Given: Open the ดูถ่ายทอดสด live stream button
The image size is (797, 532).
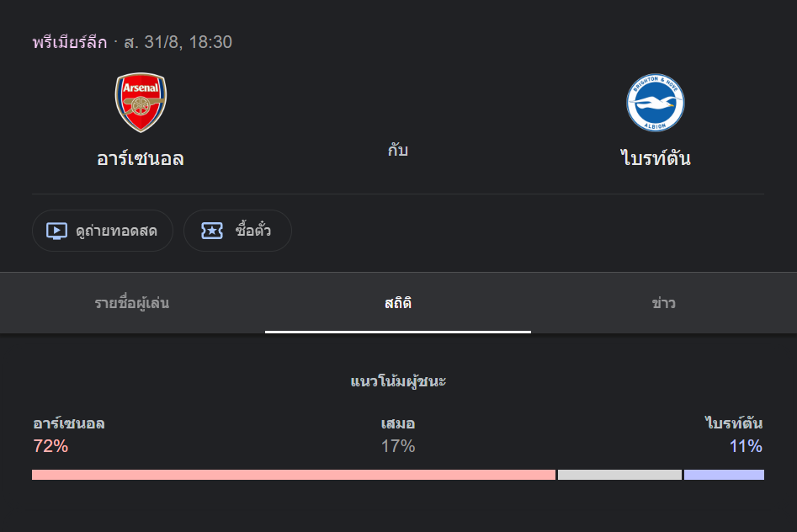Looking at the screenshot, I should [103, 231].
